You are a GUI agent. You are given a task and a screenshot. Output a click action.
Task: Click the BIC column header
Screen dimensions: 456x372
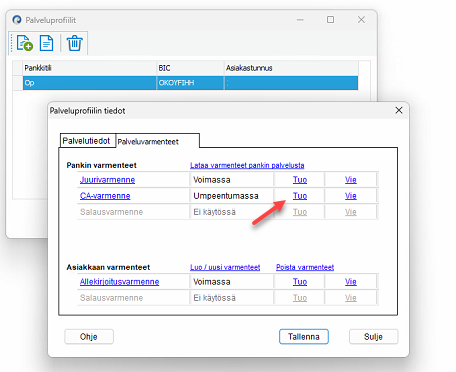tap(190, 68)
